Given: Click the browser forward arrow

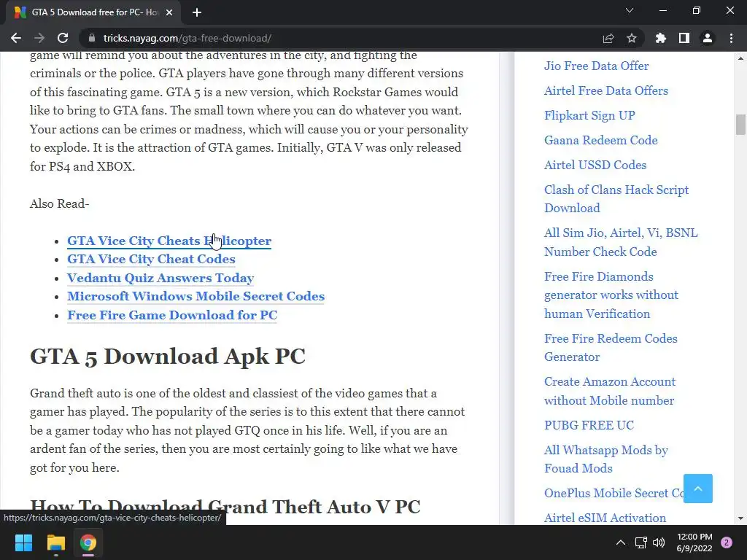Looking at the screenshot, I should point(39,38).
